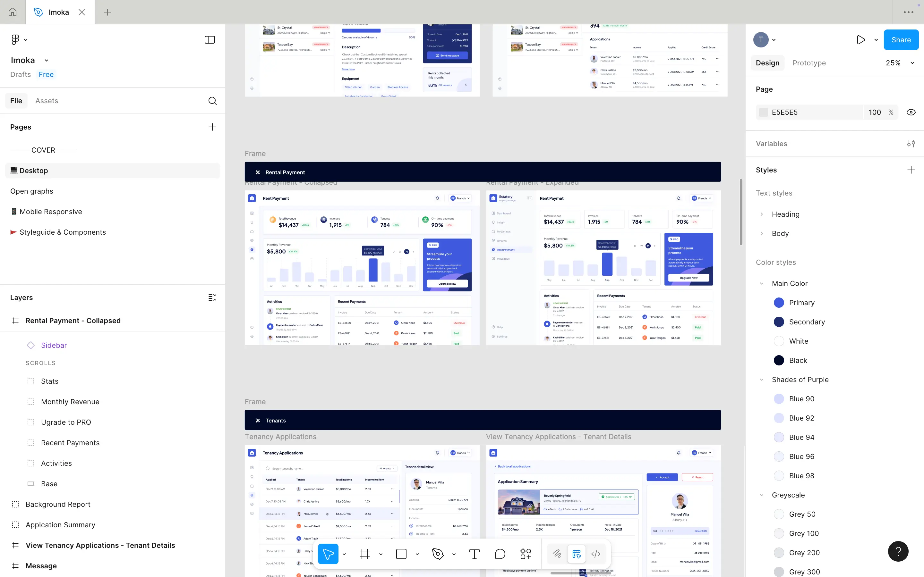Select the Primary color style swatch
The width and height of the screenshot is (924, 577).
[x=779, y=303]
